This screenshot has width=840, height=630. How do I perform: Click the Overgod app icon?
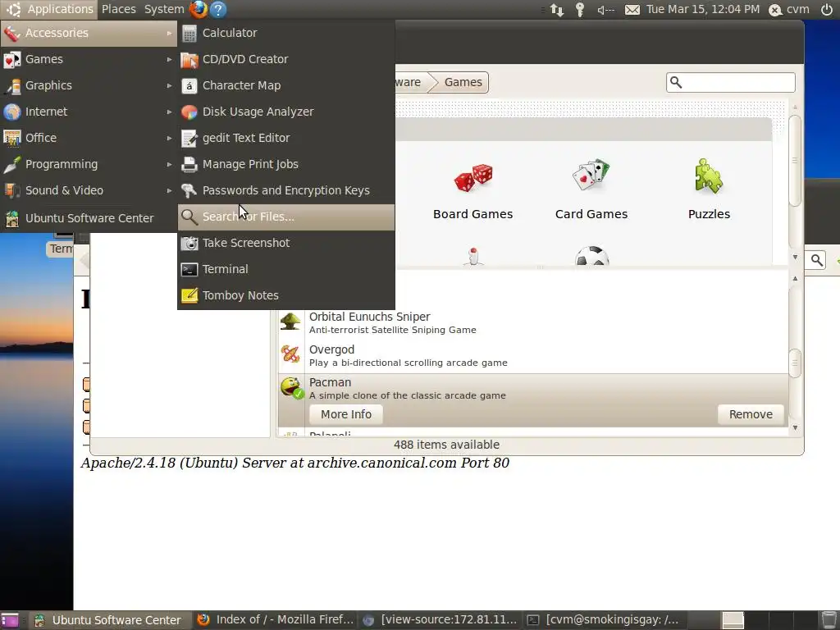[290, 354]
